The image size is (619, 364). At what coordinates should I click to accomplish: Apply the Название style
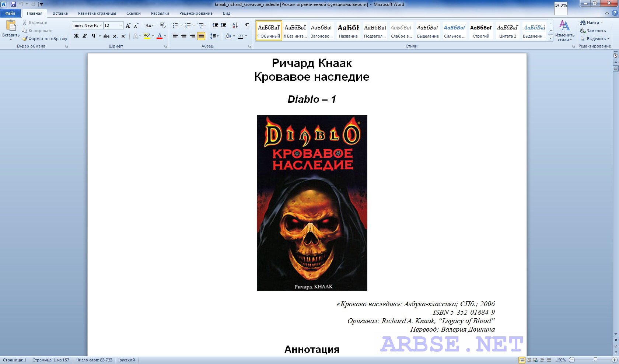348,31
